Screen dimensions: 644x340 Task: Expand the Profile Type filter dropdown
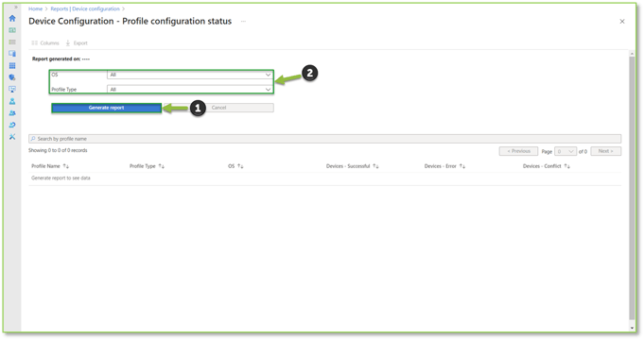190,90
